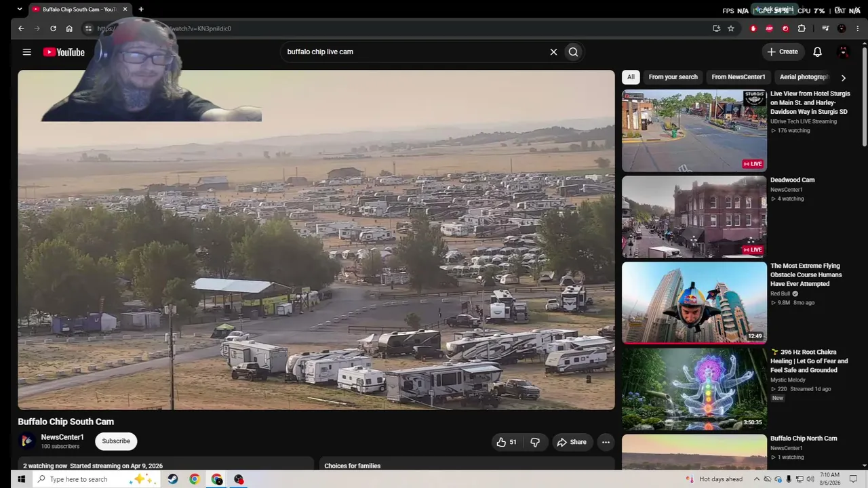Go back with the browser back arrow
The width and height of the screenshot is (868, 488).
21,28
